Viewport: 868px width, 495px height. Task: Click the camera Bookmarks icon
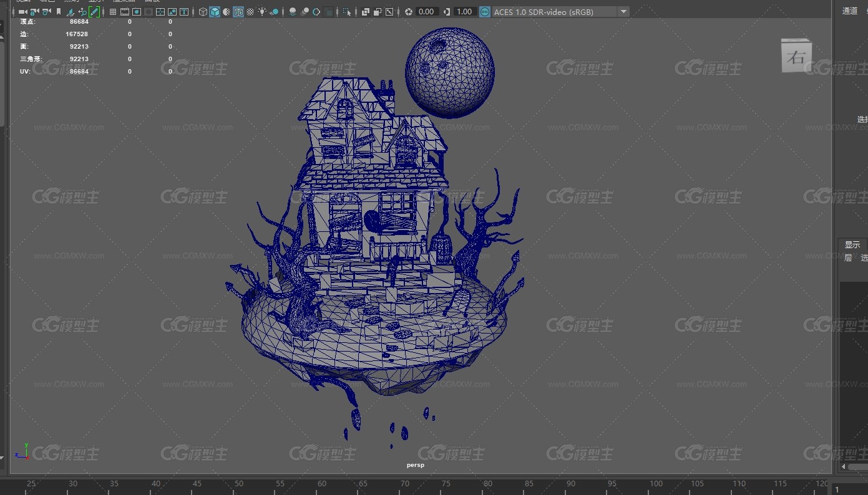pos(58,12)
